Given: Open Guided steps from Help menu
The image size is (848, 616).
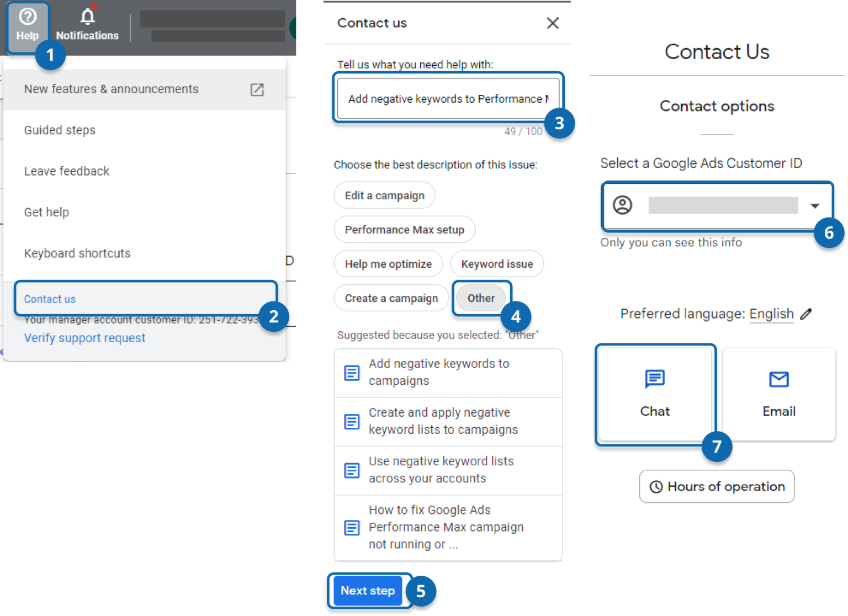Looking at the screenshot, I should coord(59,130).
